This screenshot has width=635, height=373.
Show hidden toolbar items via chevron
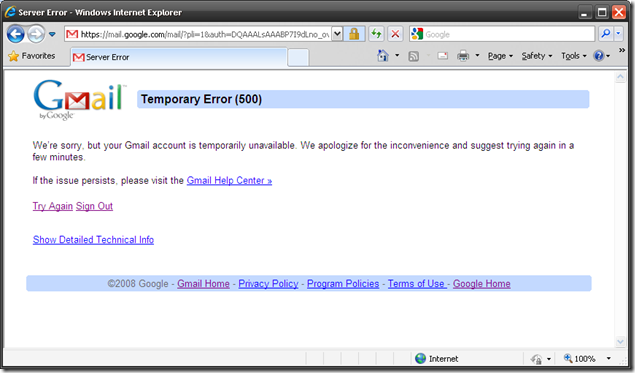(622, 50)
